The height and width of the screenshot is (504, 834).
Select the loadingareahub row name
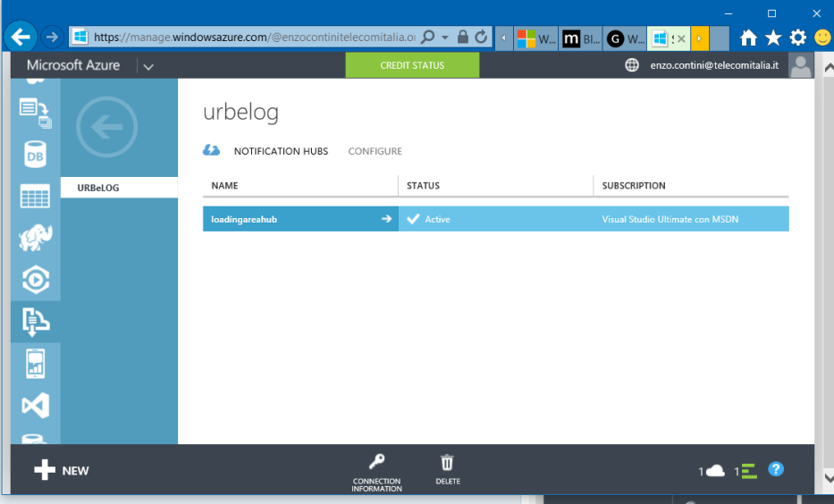(244, 219)
